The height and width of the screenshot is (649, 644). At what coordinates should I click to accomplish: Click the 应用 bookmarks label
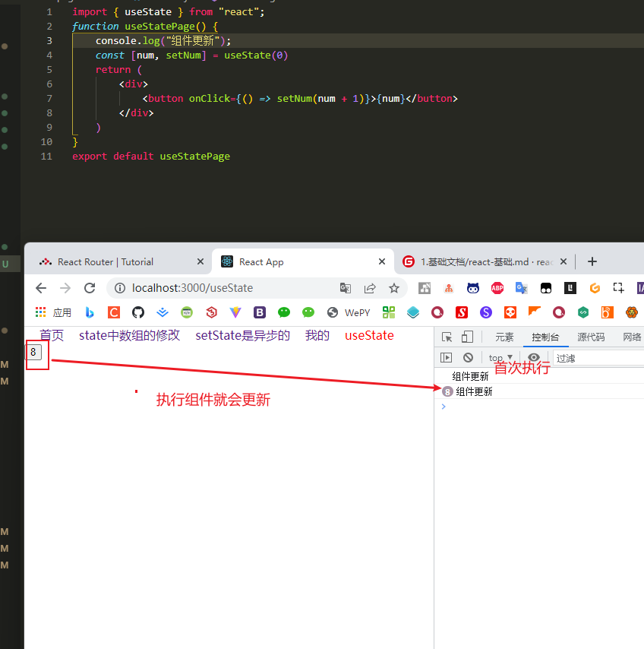point(62,313)
